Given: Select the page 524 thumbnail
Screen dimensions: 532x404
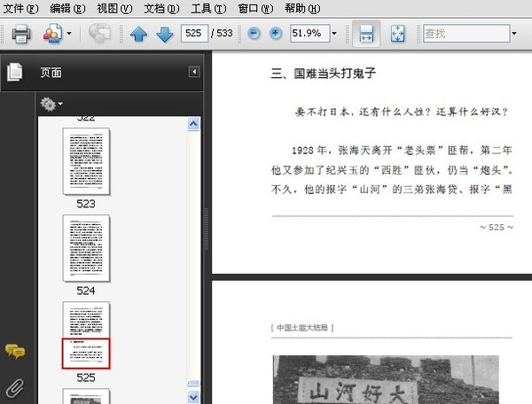Looking at the screenshot, I should [x=86, y=248].
